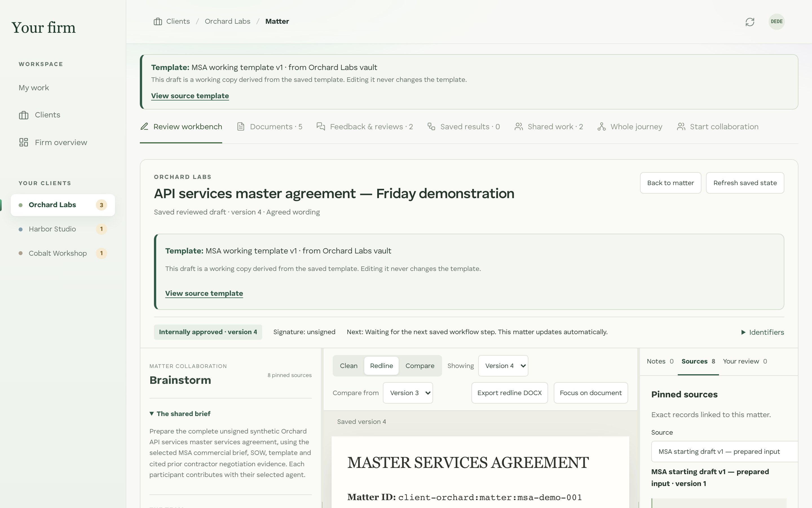Click the Sources 8 tab
812x508 pixels.
tap(698, 362)
